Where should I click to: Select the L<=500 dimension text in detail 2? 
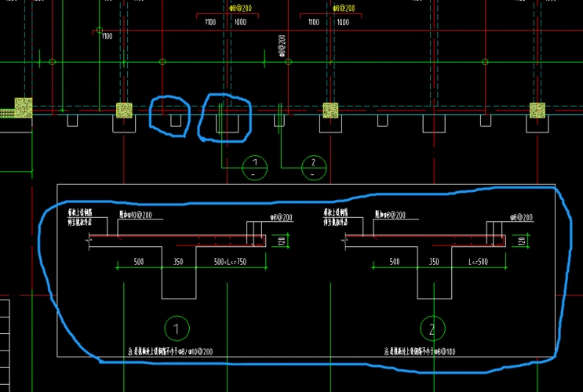[x=478, y=261]
